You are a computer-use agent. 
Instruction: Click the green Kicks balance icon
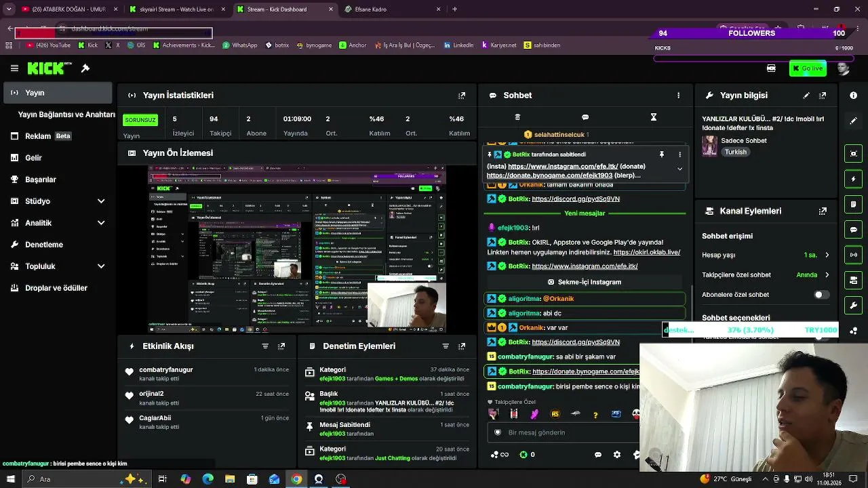click(x=524, y=455)
